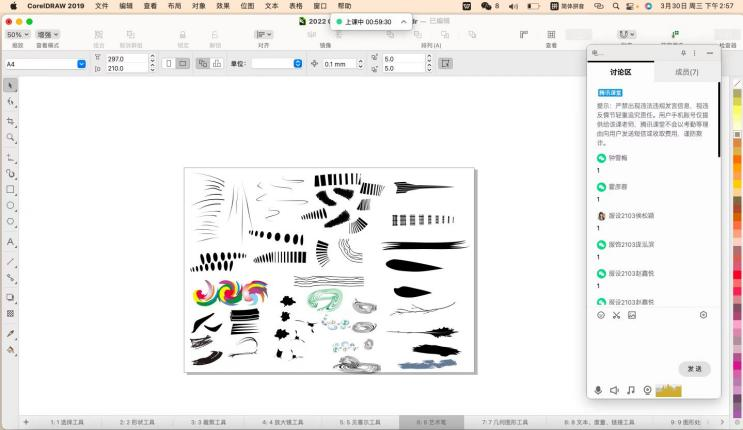Click the emoji icon in chat panel

[x=601, y=315]
